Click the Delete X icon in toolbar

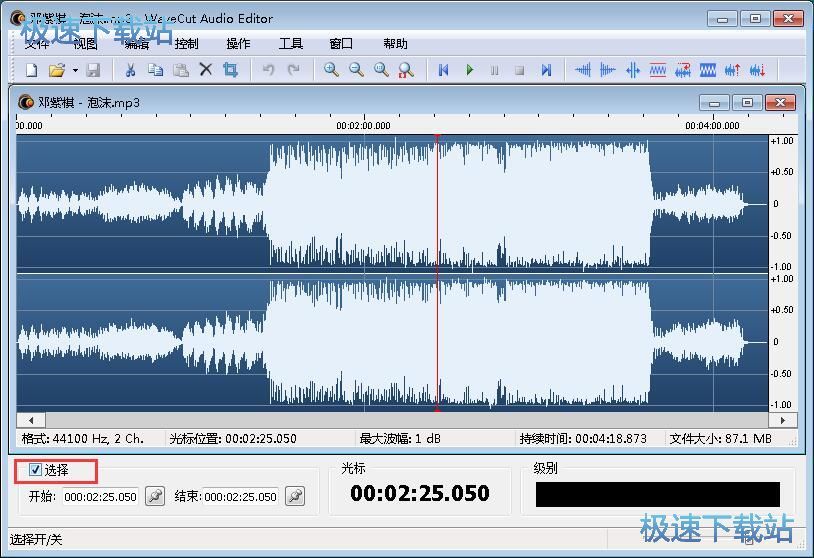(206, 70)
